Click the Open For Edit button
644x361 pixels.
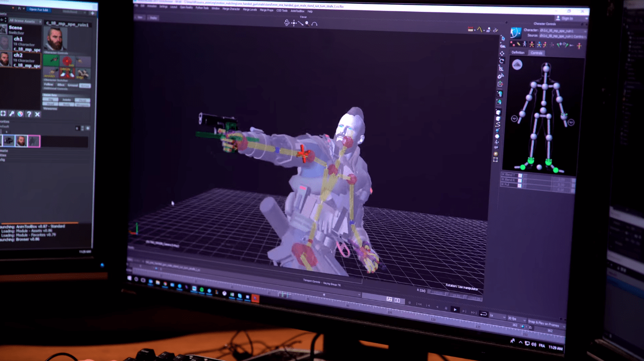pos(39,10)
